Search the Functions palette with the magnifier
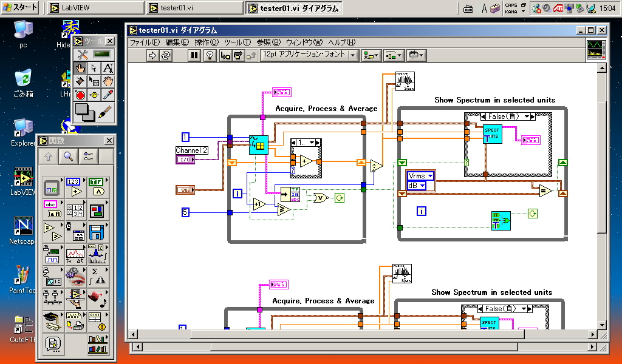This screenshot has width=622, height=364. (x=68, y=157)
